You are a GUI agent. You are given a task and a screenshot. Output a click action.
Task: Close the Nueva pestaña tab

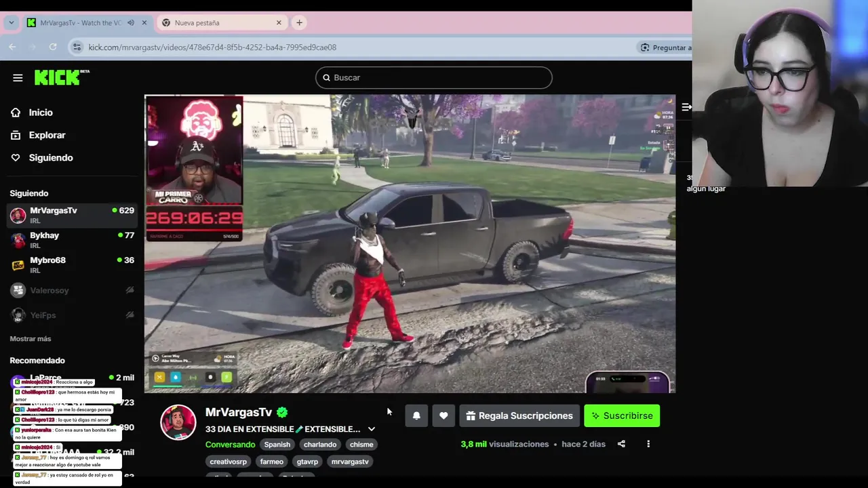point(279,22)
